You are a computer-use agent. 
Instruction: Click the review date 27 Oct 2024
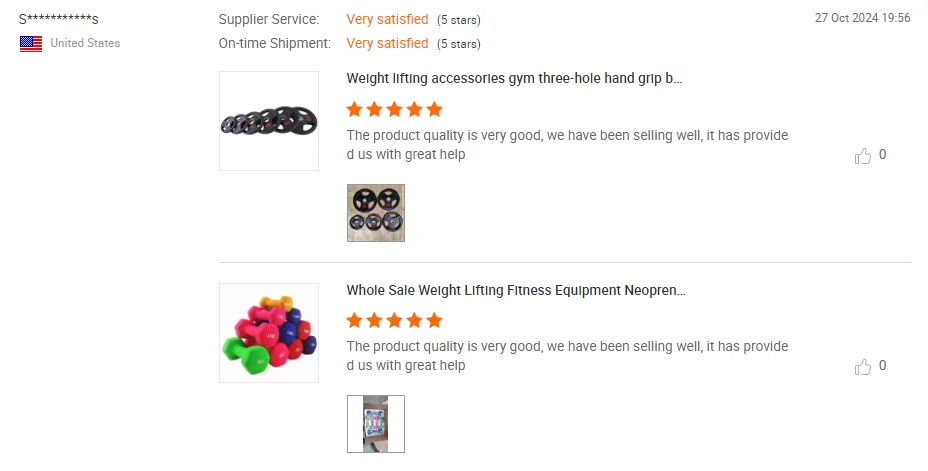[862, 18]
